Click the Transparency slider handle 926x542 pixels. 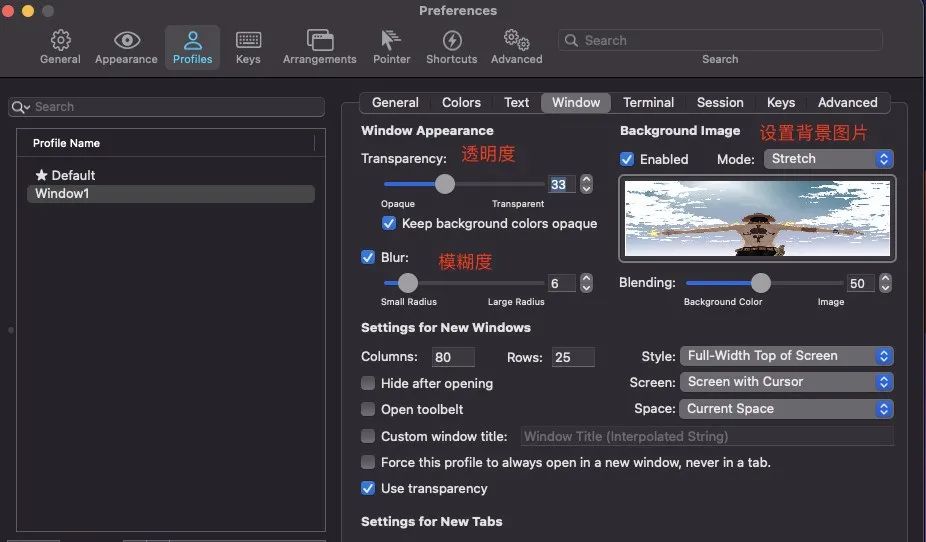pos(445,184)
